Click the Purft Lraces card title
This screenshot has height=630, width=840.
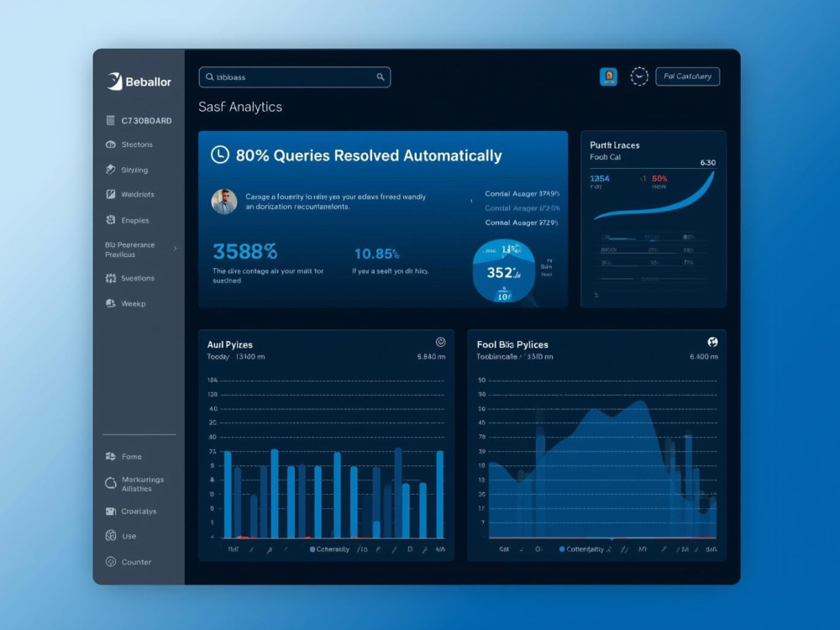pos(615,145)
